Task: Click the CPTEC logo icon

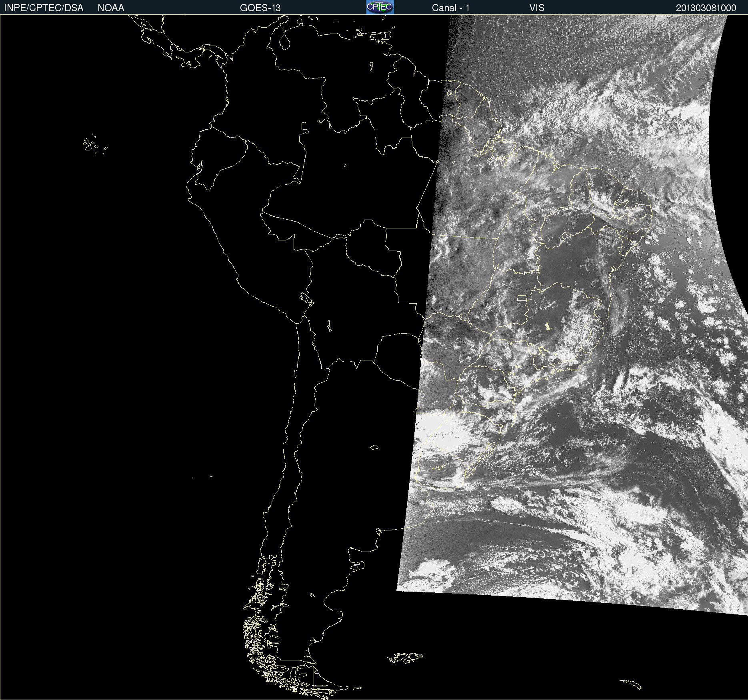Action: 380,7
